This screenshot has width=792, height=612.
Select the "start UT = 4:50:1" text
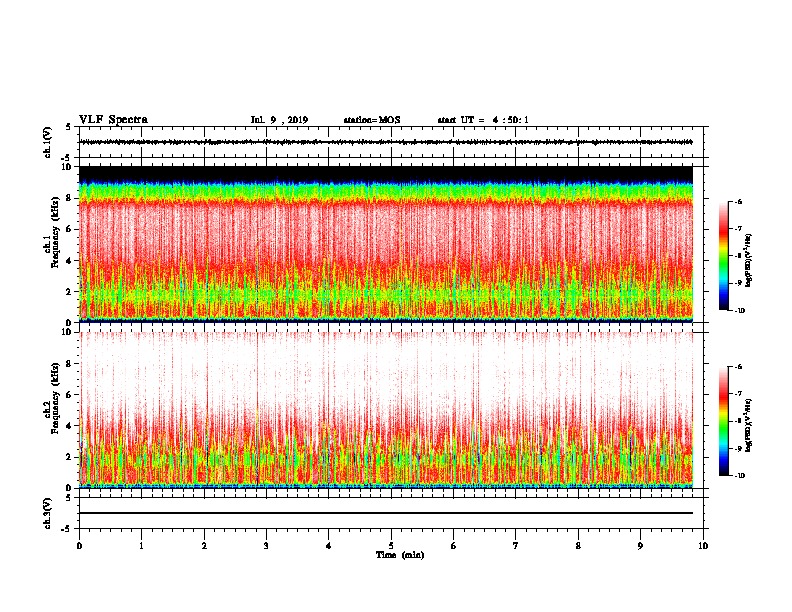tap(483, 120)
